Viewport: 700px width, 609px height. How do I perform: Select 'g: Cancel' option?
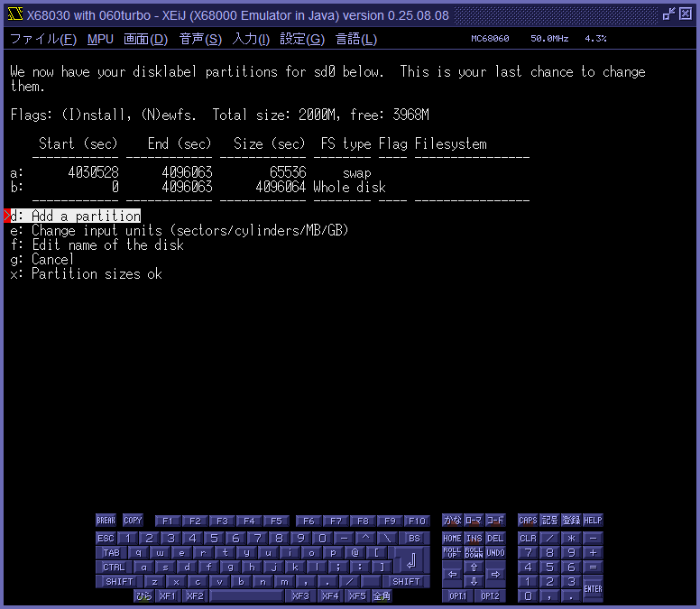[42, 259]
